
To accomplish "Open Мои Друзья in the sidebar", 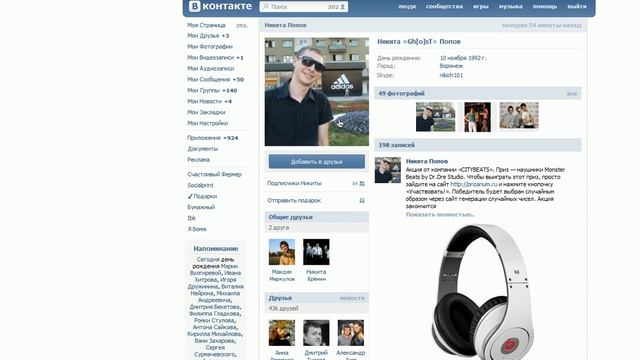I will [208, 36].
